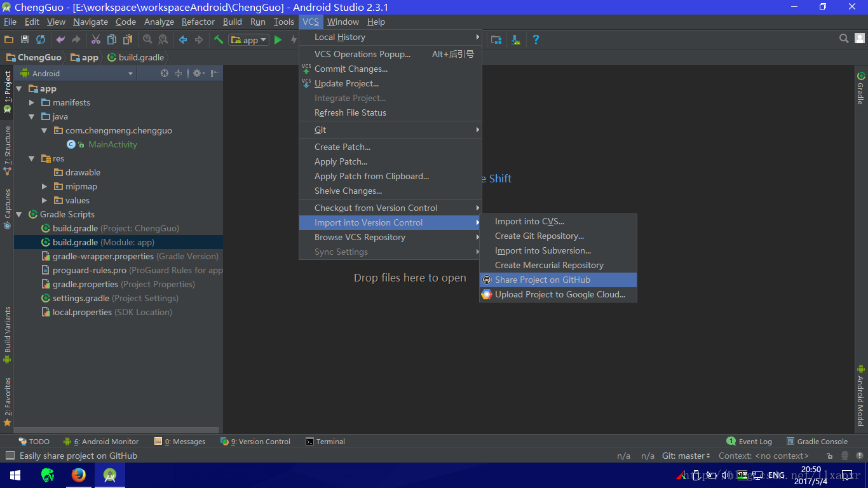The image size is (868, 488).
Task: Open the Gradle side panel
Action: coord(860,88)
